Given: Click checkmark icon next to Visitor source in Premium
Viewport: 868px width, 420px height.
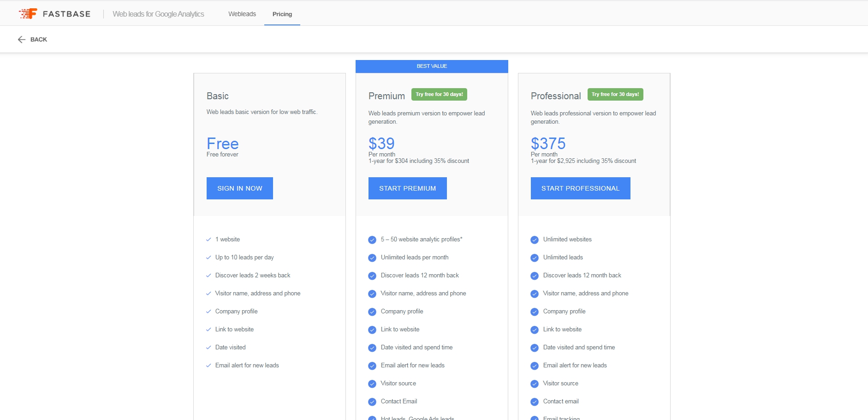Looking at the screenshot, I should pyautogui.click(x=372, y=384).
